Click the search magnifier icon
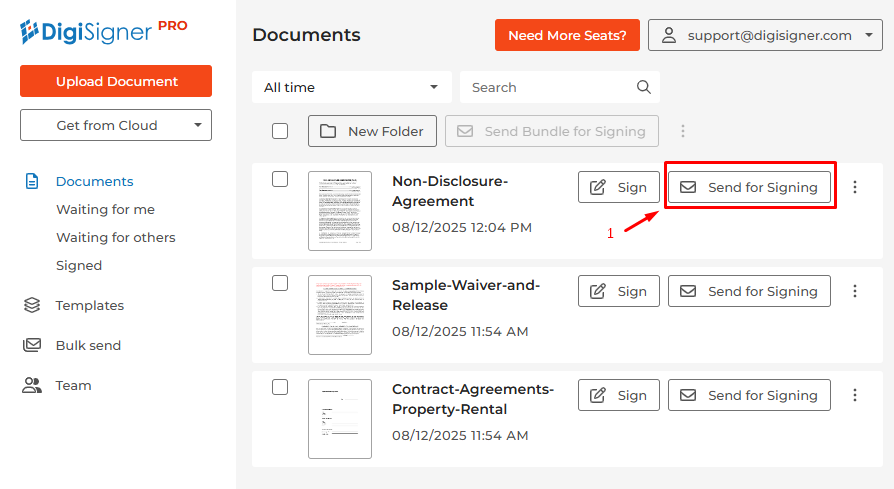The height and width of the screenshot is (489, 894). coord(644,87)
